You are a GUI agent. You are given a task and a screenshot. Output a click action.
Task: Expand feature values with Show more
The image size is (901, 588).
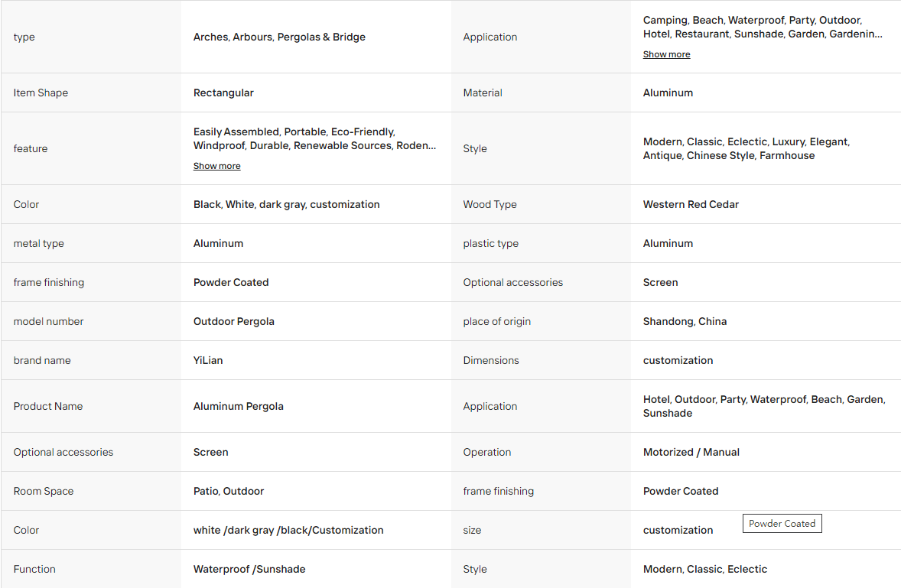[216, 166]
